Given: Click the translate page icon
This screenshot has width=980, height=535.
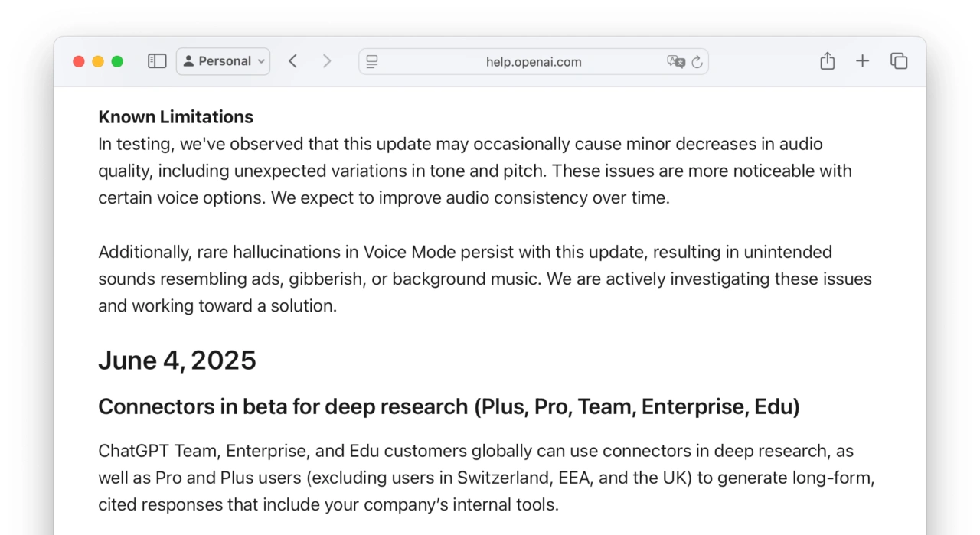Looking at the screenshot, I should point(675,62).
